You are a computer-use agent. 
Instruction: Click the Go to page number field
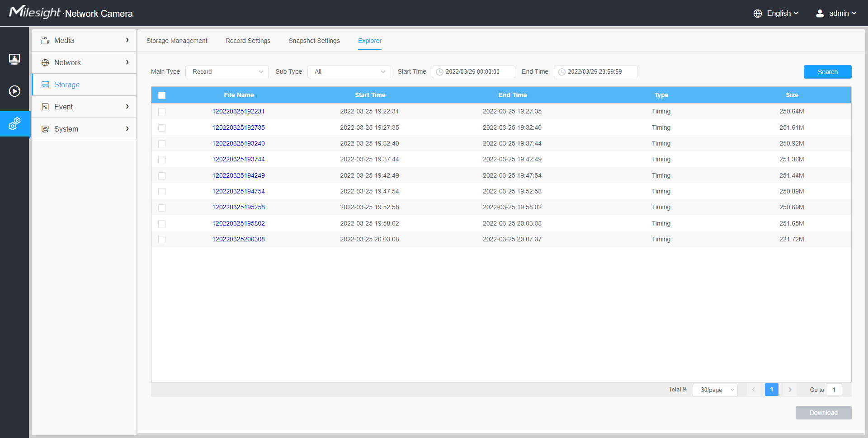coord(834,390)
